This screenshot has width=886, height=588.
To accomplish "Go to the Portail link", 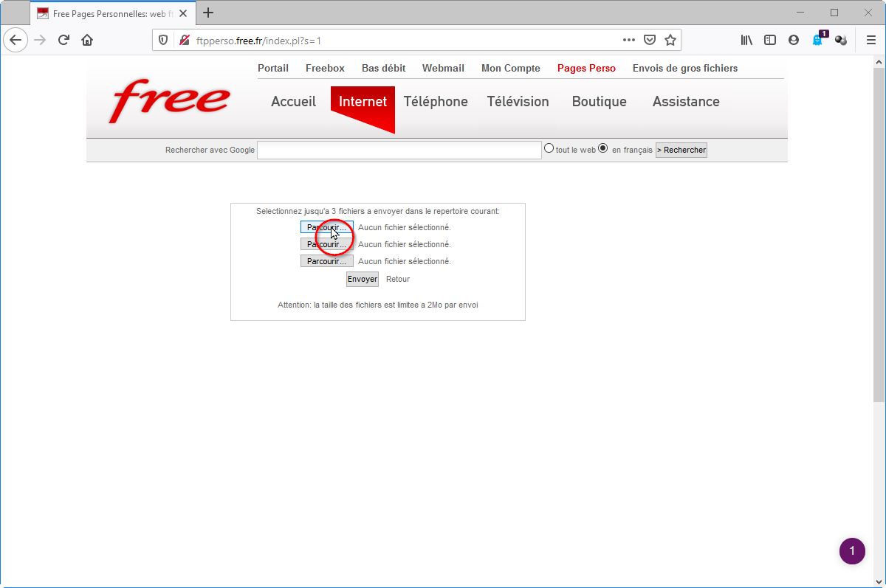I will click(x=273, y=68).
